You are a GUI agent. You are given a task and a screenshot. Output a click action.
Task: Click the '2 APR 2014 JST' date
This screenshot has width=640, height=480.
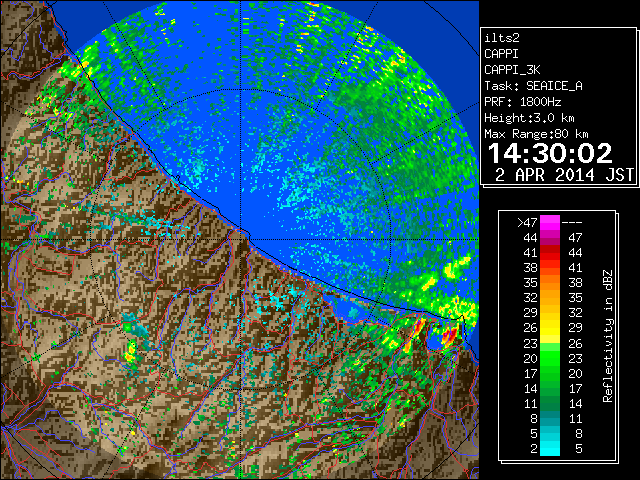(564, 175)
